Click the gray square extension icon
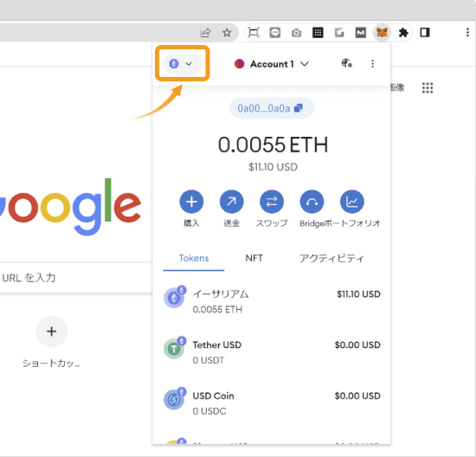 (x=339, y=32)
